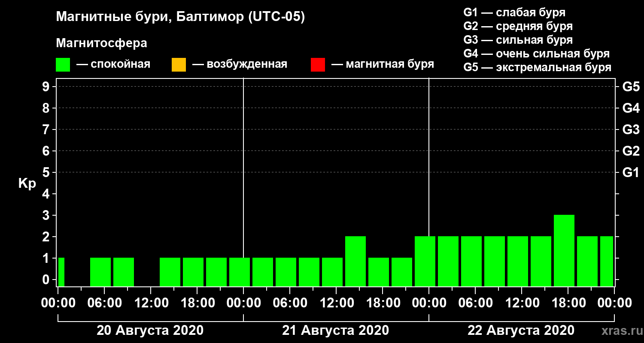Click the orange 'возбужденная' legend swatch
The width and height of the screenshot is (644, 343).
[179, 65]
